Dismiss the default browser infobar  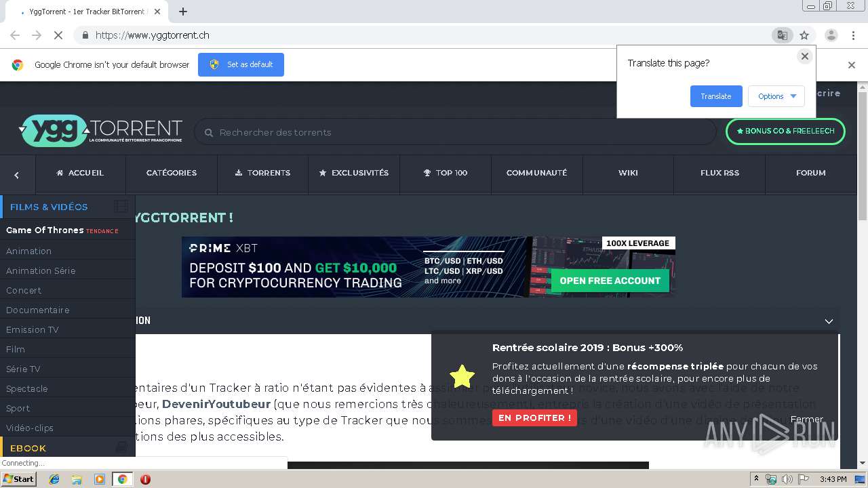(852, 65)
